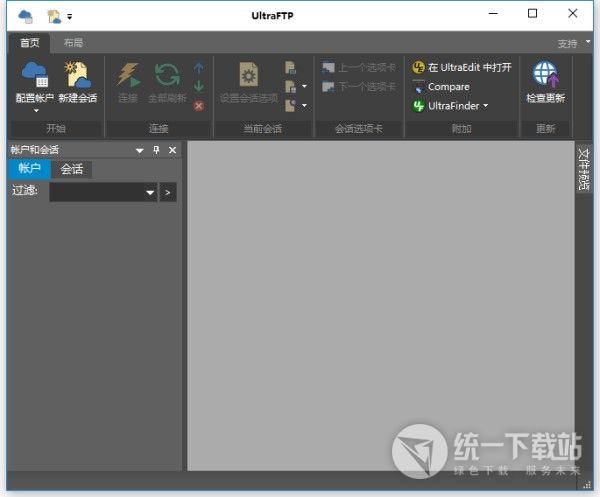Image resolution: width=600 pixels, height=497 pixels.
Task: Open the 帐户和会话 panel options dropdown
Action: (x=140, y=150)
